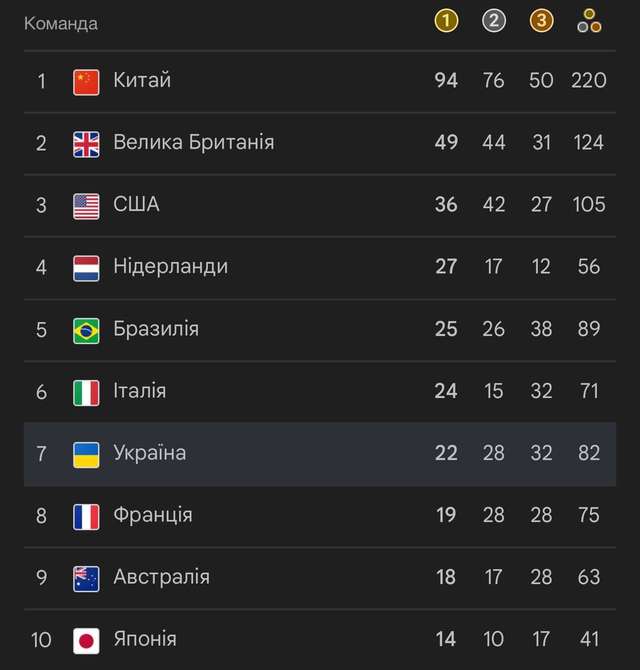Click the Ukraine flag icon
The width and height of the screenshot is (640, 670).
click(x=86, y=454)
